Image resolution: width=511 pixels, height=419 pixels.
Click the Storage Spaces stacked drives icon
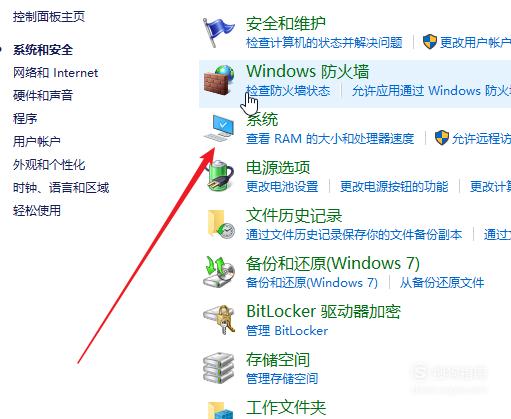[x=219, y=368]
